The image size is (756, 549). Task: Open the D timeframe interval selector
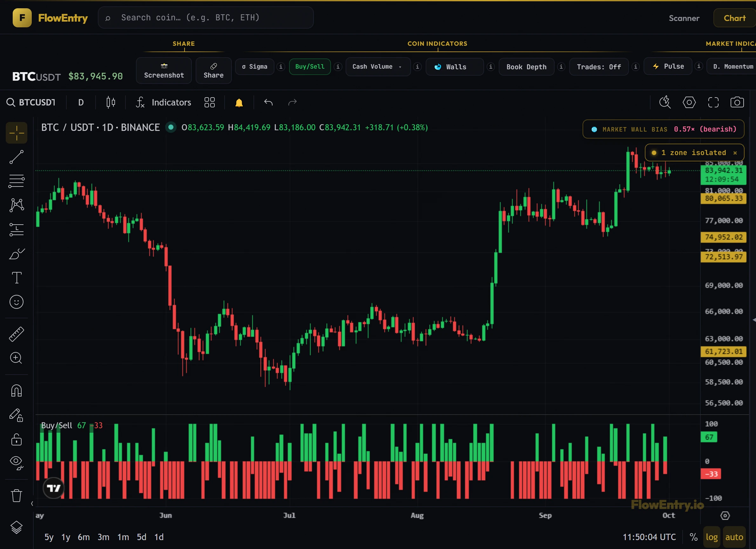click(81, 102)
